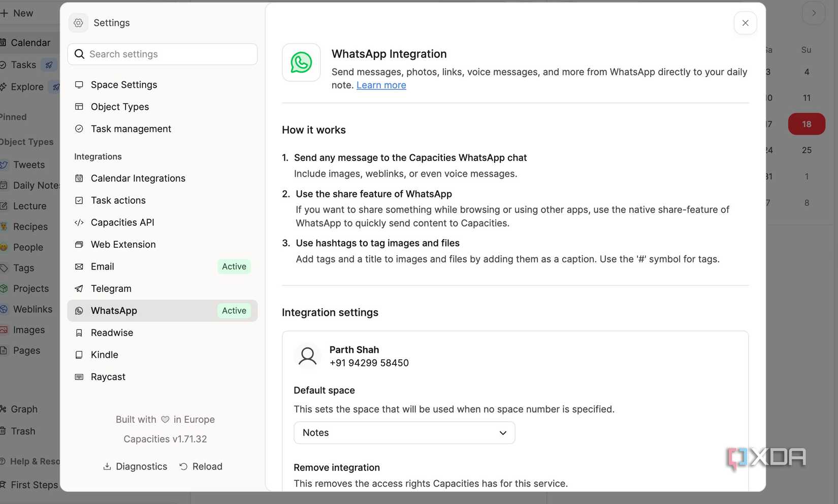Click the Raycast keyboard icon
Screen dimensions: 838x504
point(79,377)
